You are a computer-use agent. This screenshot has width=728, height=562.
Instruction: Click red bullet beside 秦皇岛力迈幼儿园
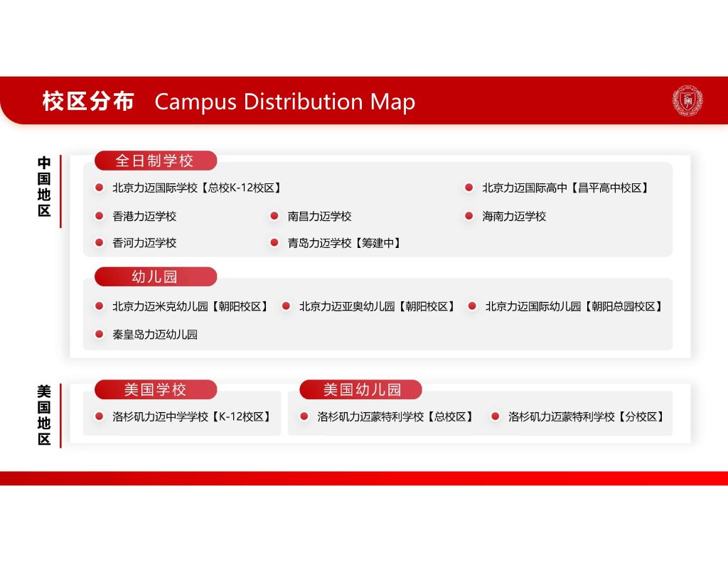coord(100,334)
